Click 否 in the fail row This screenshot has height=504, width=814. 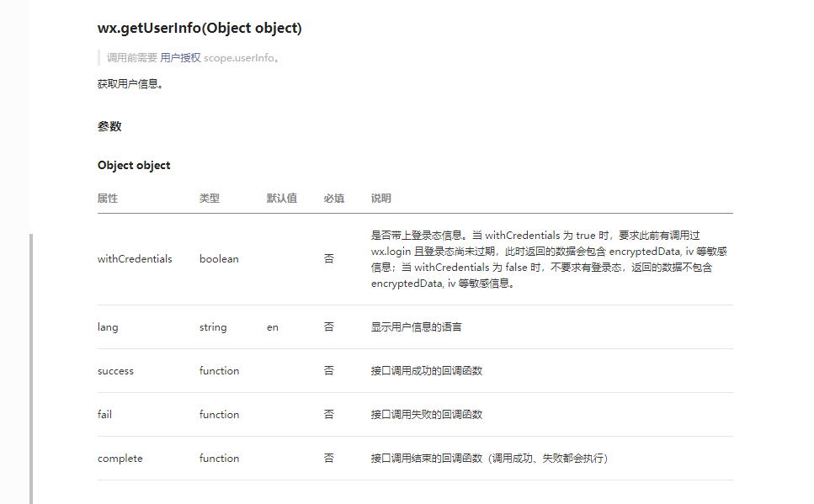tap(329, 414)
